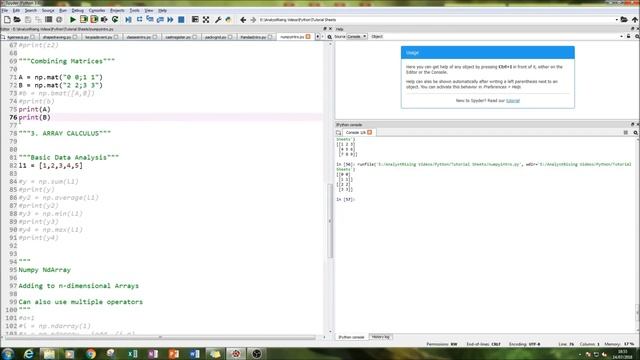640x360 pixels.
Task: Expand the working directory path dropdown
Action: tap(616, 20)
